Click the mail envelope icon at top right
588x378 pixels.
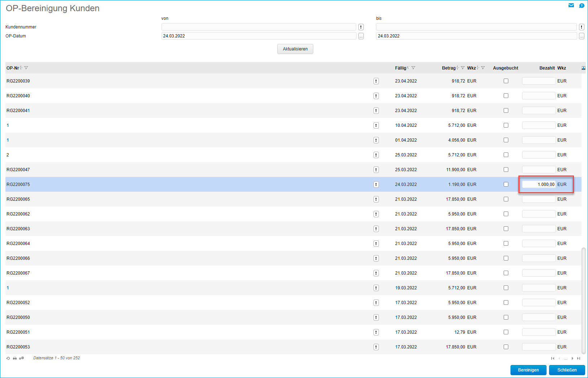[x=571, y=5]
